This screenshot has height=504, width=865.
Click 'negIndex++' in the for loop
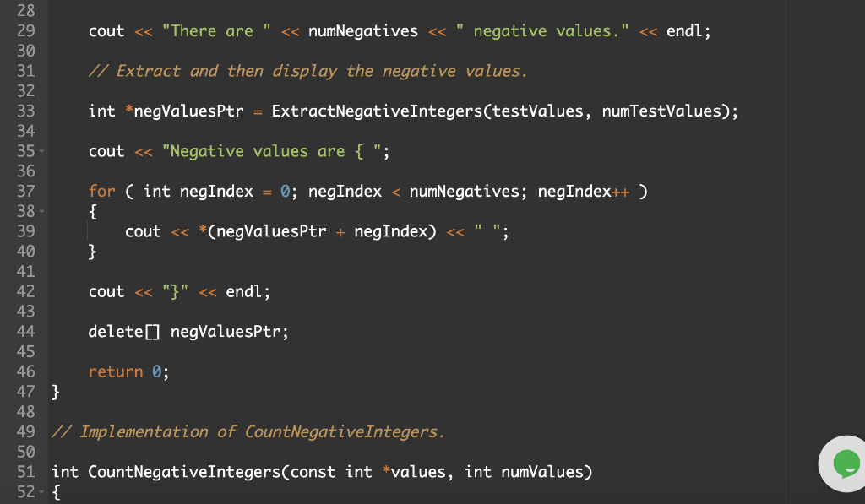click(x=583, y=192)
